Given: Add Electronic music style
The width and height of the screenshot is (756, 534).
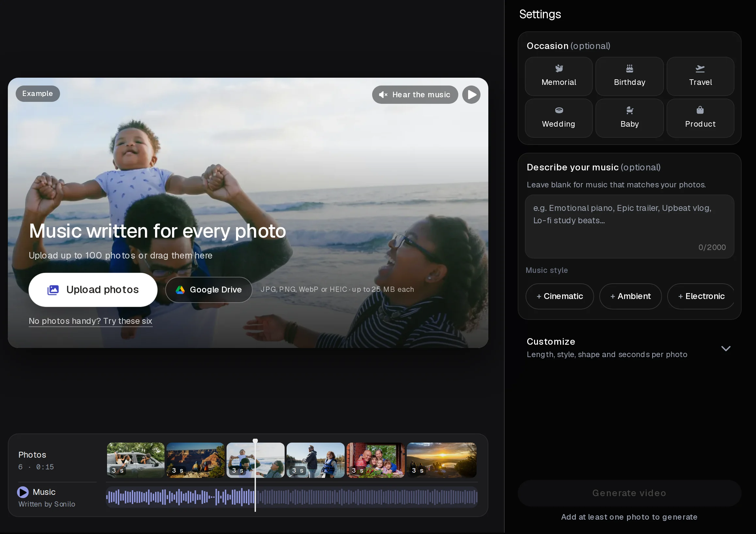Looking at the screenshot, I should (x=701, y=296).
